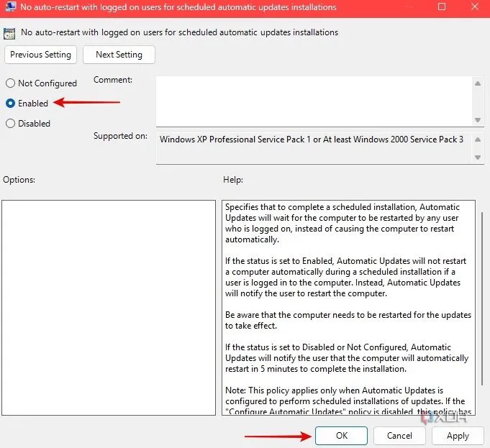Go to Next Setting
The width and height of the screenshot is (490, 448).
[x=119, y=55]
